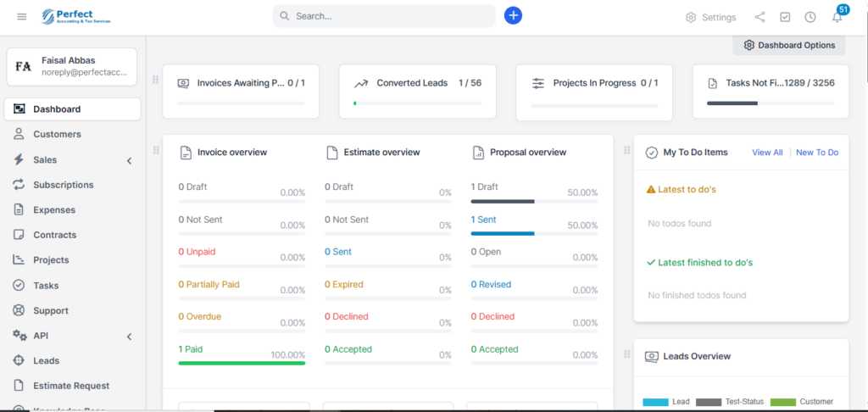Image resolution: width=868 pixels, height=412 pixels.
Task: Click the Paid invoices green progress bar
Action: pyautogui.click(x=242, y=363)
